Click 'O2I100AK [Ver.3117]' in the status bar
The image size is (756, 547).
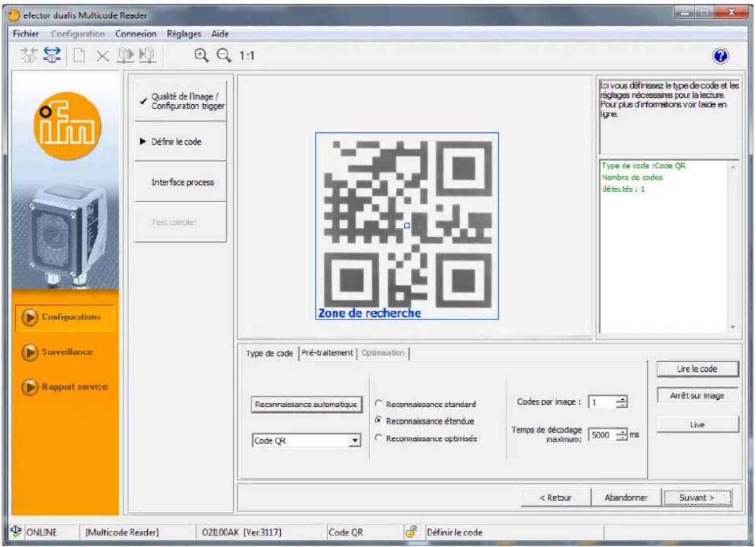pos(243,532)
